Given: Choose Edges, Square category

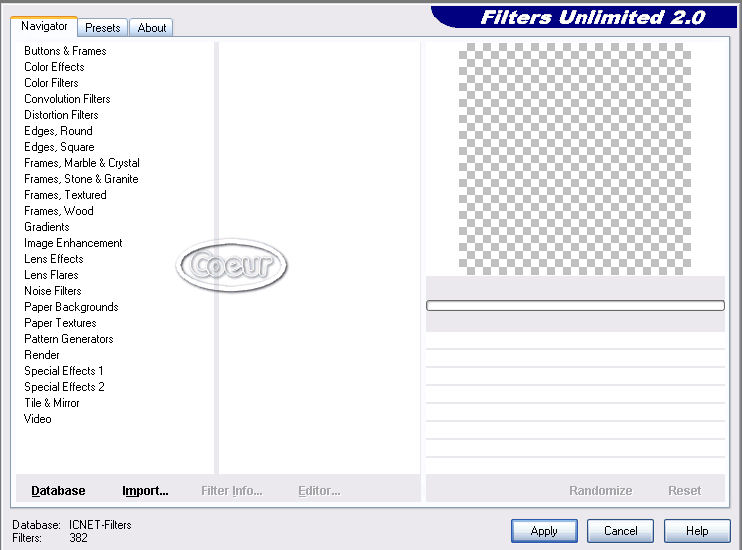Looking at the screenshot, I should coord(59,147).
